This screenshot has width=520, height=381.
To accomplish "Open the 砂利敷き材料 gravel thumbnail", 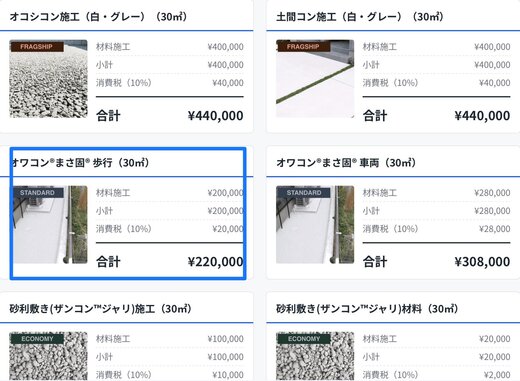I will 315,356.
